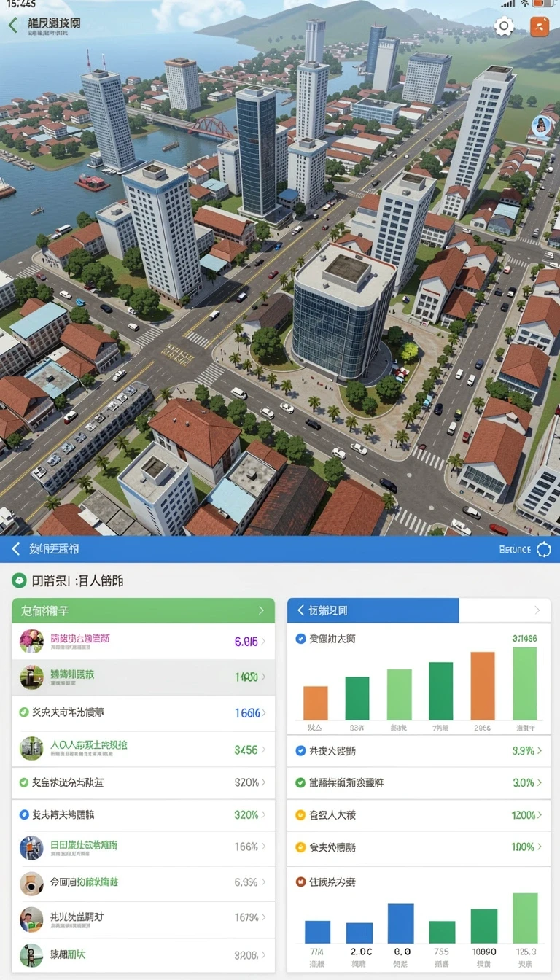Tap the building avatar in the 3456 row
Screen dimensions: 560x980
point(31,748)
